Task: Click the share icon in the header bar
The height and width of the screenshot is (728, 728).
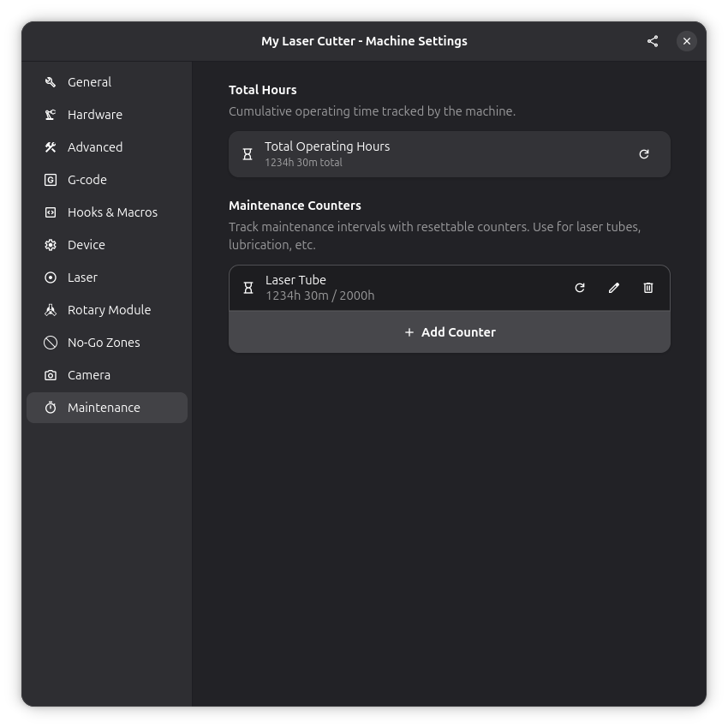Action: pos(653,41)
